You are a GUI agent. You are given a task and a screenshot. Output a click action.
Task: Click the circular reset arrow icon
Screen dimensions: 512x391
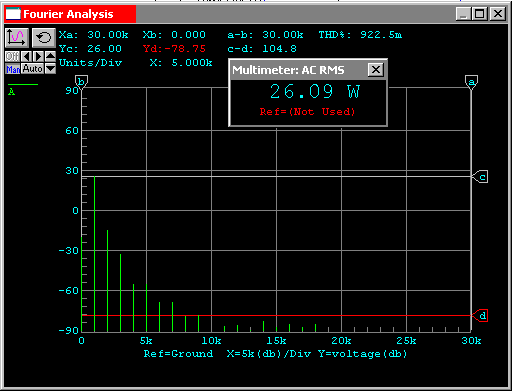tap(44, 37)
